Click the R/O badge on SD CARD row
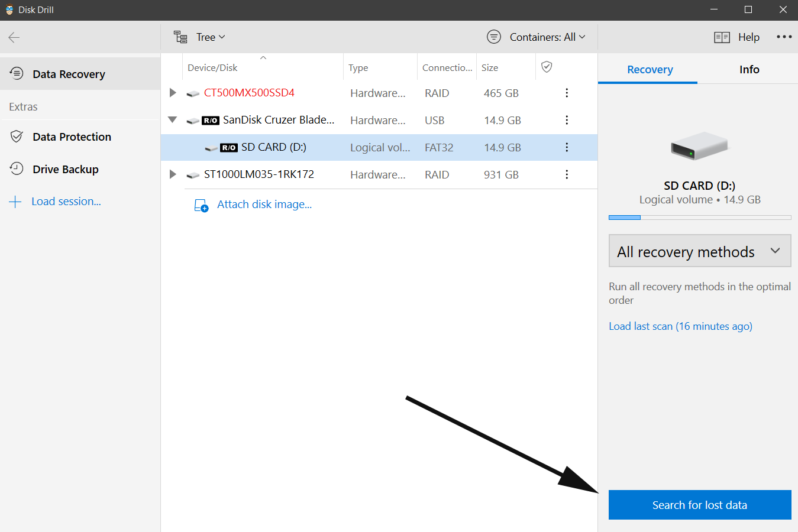798x532 pixels. point(229,148)
